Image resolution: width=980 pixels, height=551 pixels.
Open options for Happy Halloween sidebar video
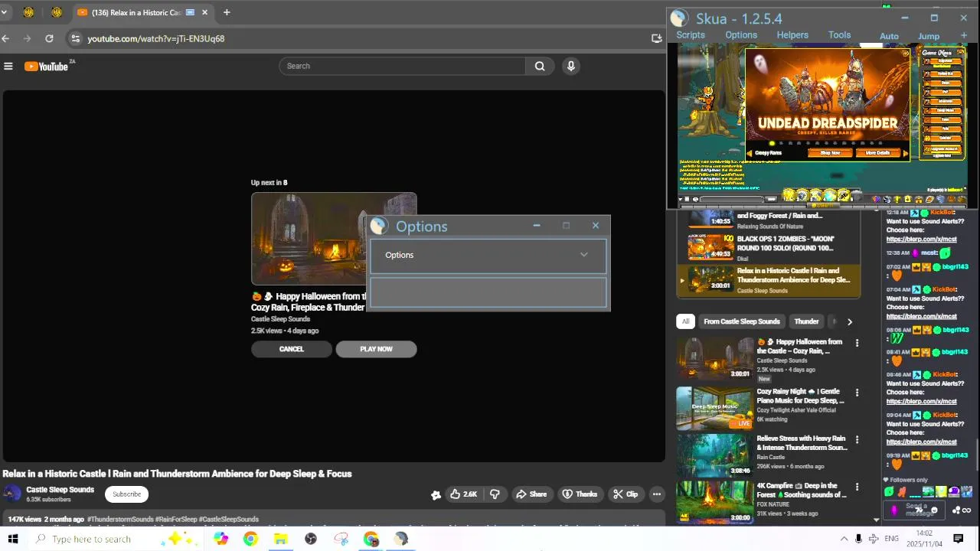(x=857, y=344)
